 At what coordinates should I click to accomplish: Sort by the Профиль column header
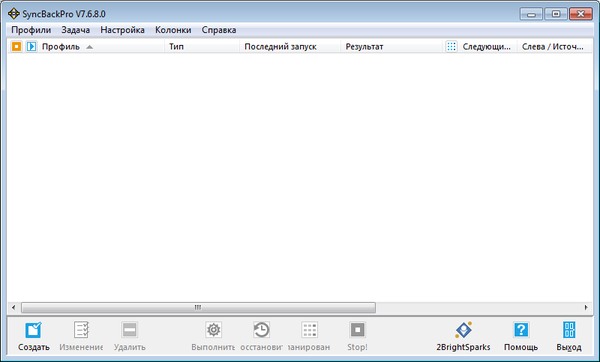[x=61, y=47]
